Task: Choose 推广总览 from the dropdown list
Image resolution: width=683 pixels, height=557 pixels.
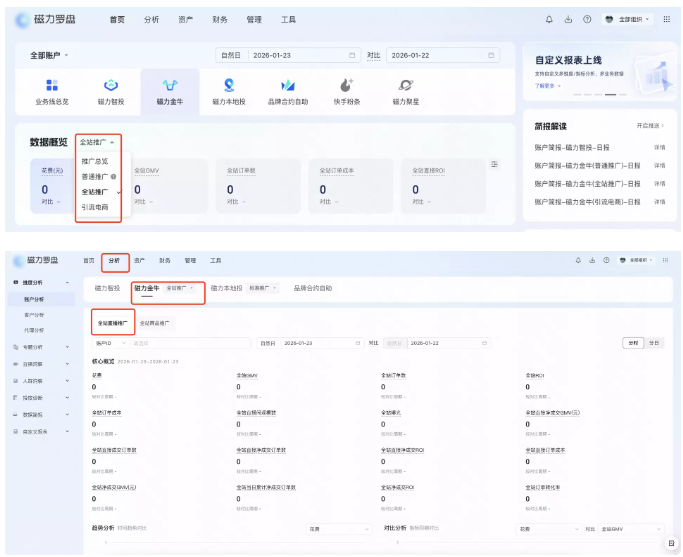Action: click(x=95, y=161)
